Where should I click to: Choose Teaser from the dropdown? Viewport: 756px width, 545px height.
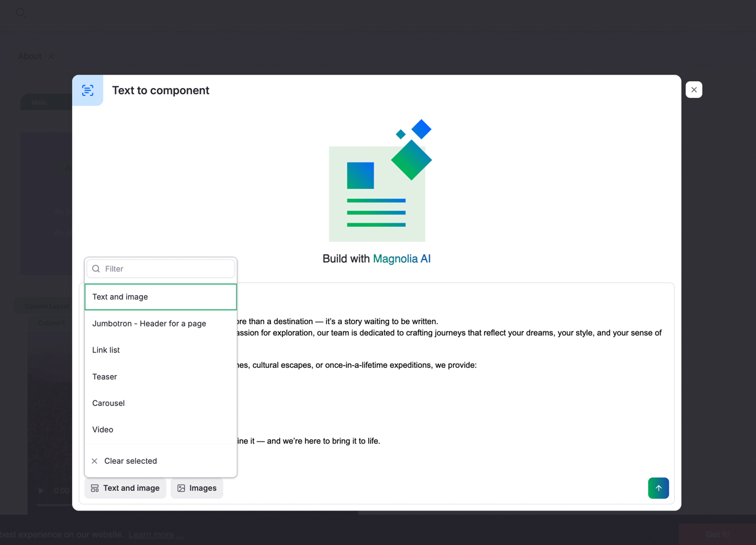(x=105, y=376)
